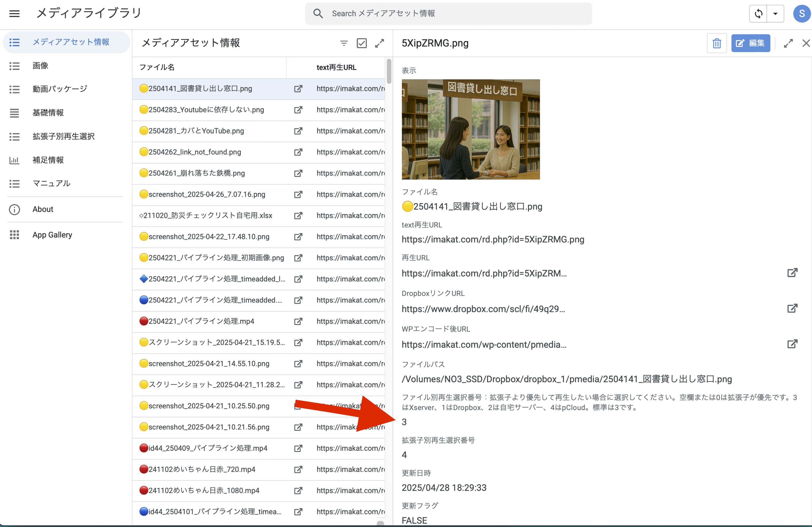Screen dimensions: 812x527
Task: Open filter options in list header
Action: [344, 43]
